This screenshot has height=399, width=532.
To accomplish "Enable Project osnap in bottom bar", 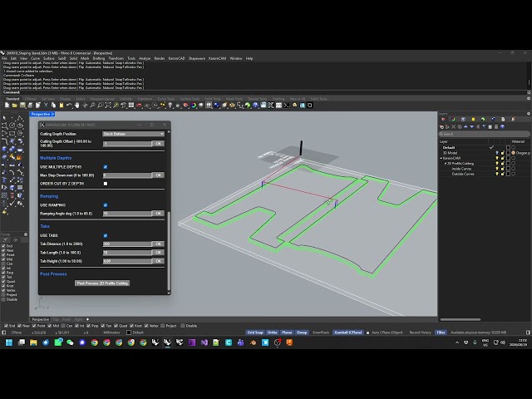I will click(x=163, y=326).
